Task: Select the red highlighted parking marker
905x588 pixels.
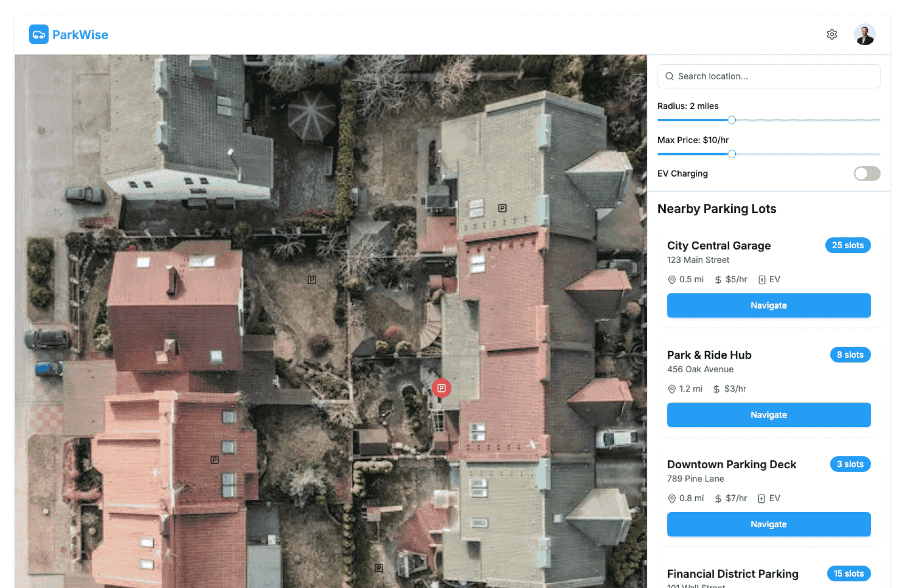Action: (x=441, y=388)
